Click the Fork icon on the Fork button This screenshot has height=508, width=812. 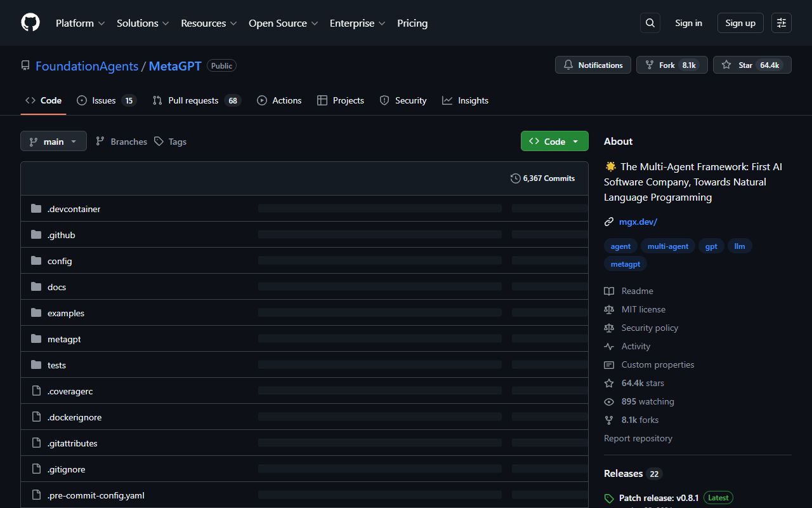pos(649,64)
